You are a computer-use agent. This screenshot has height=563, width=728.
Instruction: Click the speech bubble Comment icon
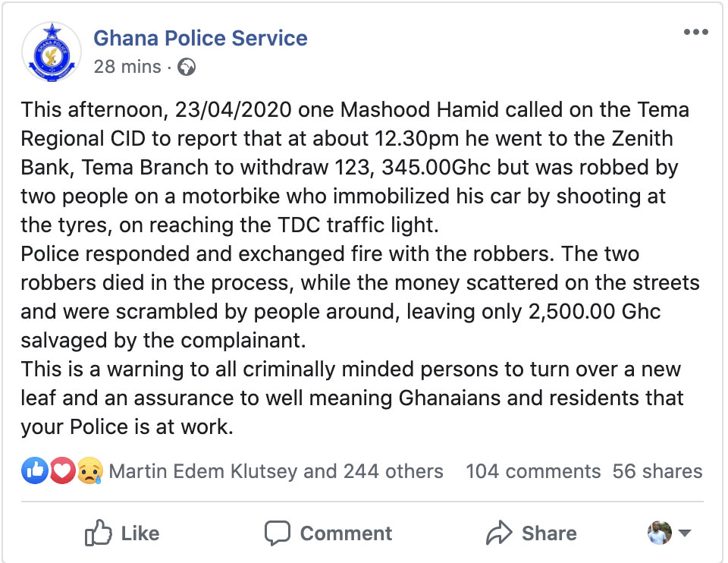[278, 533]
